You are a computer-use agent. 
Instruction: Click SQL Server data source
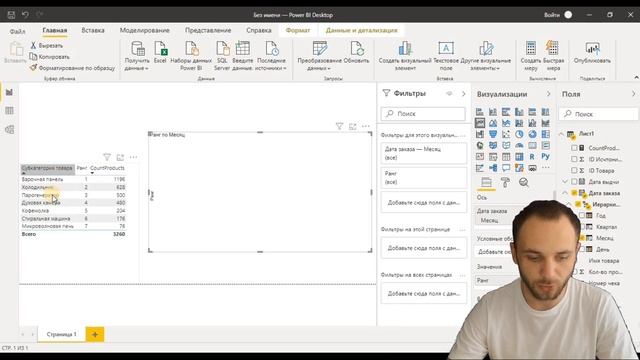(222, 56)
